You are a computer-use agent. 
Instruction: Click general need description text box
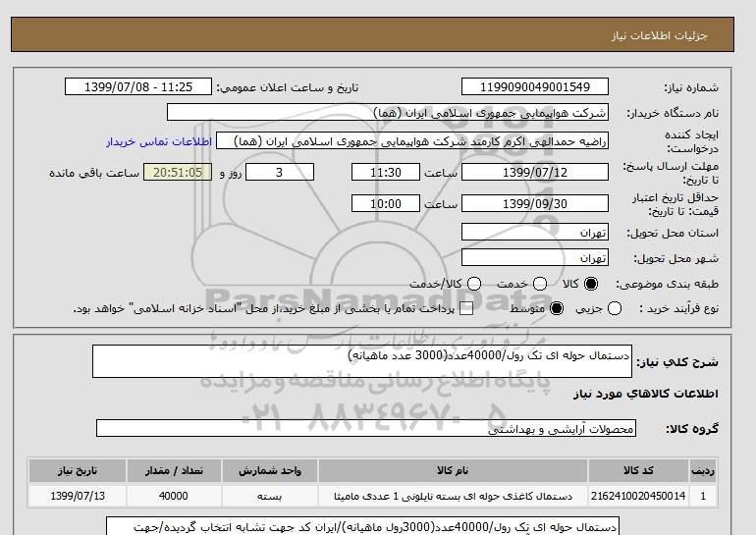362,361
